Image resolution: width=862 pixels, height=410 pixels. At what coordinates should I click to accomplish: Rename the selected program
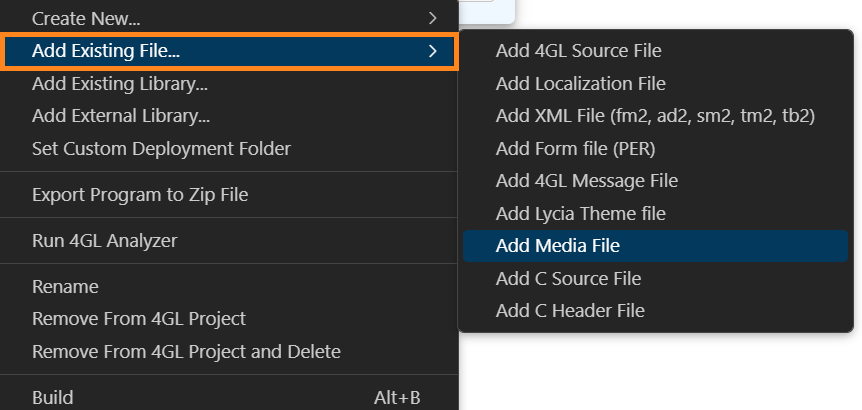pos(65,287)
